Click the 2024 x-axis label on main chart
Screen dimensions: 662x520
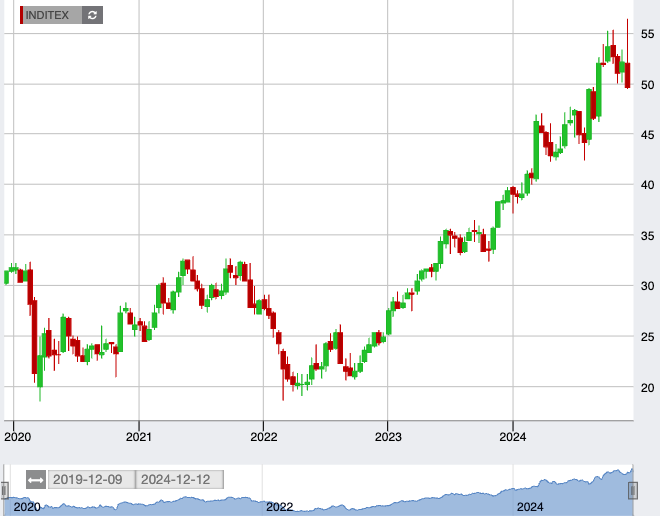point(513,437)
